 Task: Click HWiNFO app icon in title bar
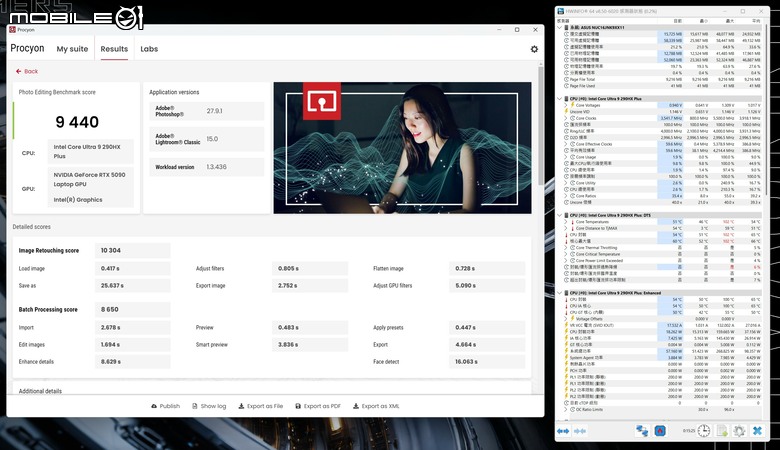coord(561,11)
